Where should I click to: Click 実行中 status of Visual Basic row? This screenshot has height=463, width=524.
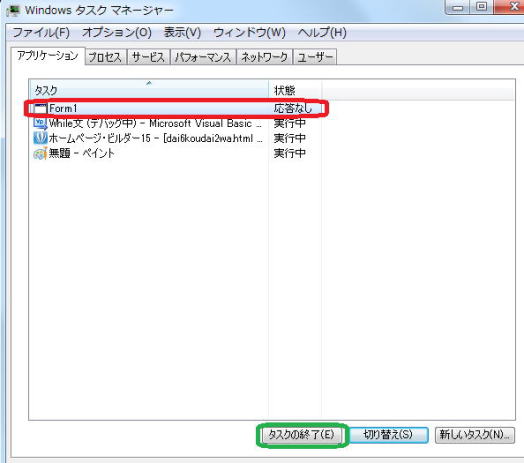point(290,123)
